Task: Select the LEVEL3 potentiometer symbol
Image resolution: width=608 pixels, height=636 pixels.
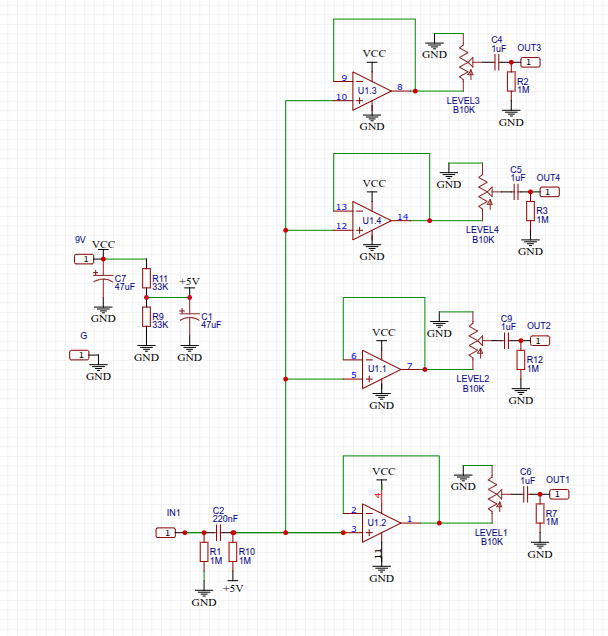Action: coord(462,62)
